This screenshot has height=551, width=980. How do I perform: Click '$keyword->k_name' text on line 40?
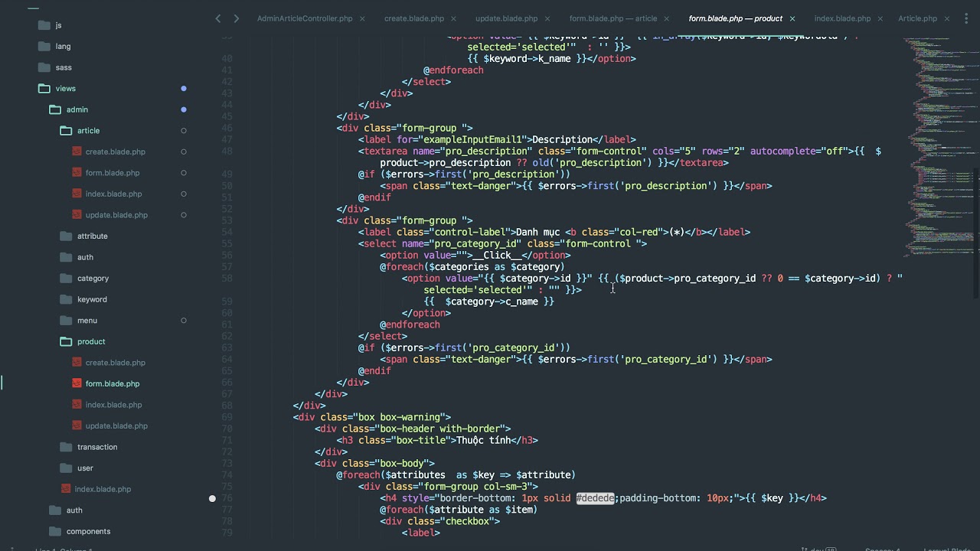(527, 58)
